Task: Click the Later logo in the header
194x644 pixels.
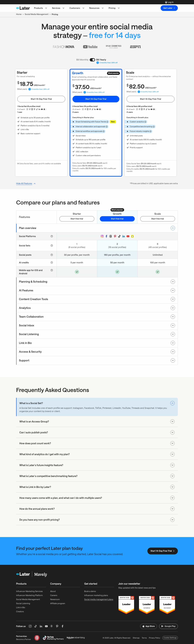Action: [x=23, y=8]
